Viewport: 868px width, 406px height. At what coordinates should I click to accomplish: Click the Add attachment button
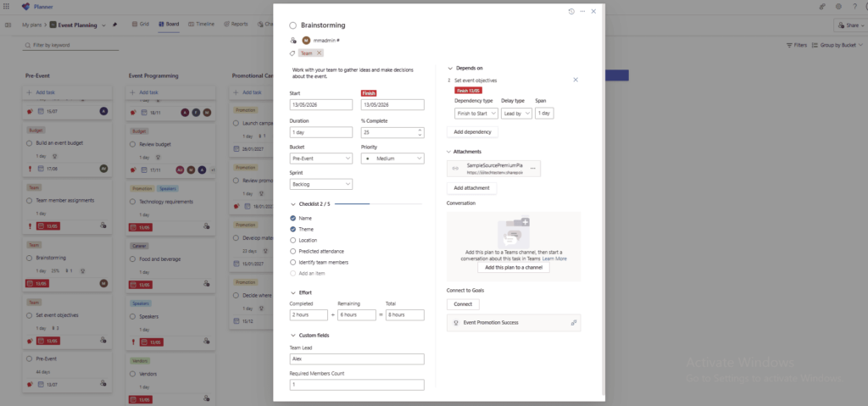pyautogui.click(x=471, y=188)
